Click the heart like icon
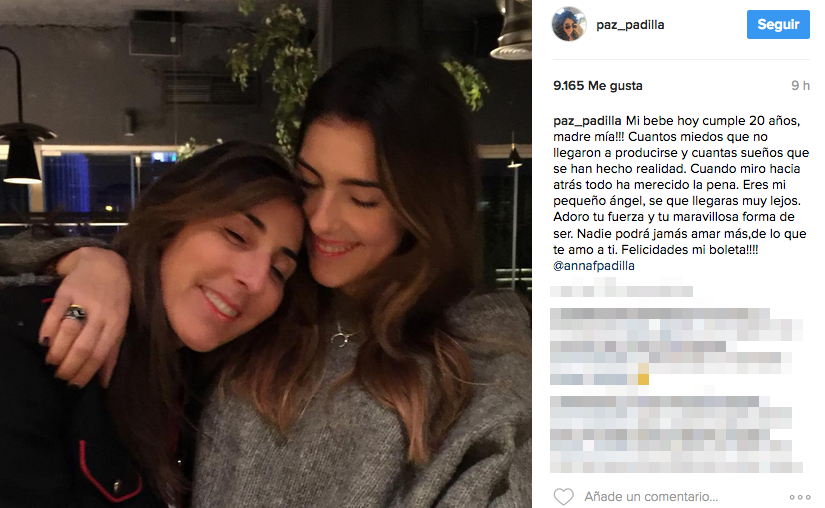The height and width of the screenshot is (508, 825). pos(563,496)
